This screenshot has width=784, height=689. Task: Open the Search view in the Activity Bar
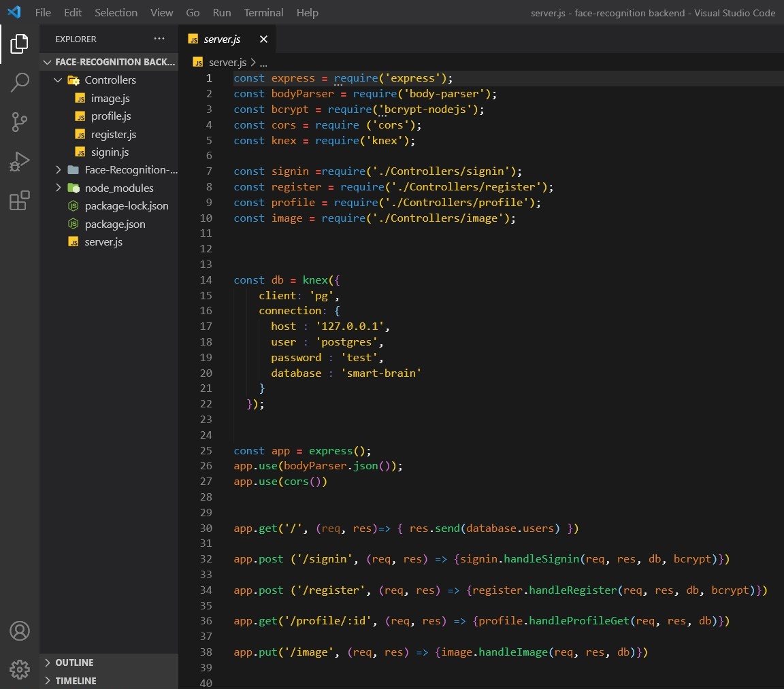click(x=20, y=82)
